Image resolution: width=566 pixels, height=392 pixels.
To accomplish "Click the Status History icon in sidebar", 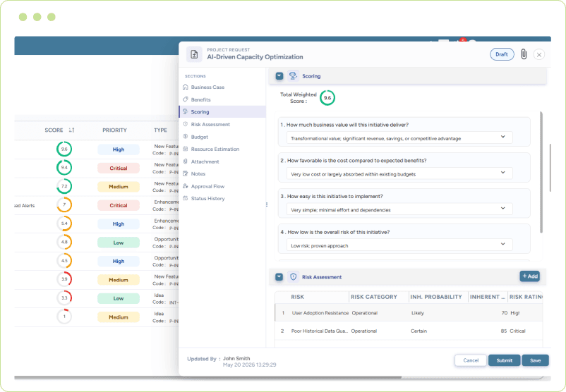I will click(186, 198).
